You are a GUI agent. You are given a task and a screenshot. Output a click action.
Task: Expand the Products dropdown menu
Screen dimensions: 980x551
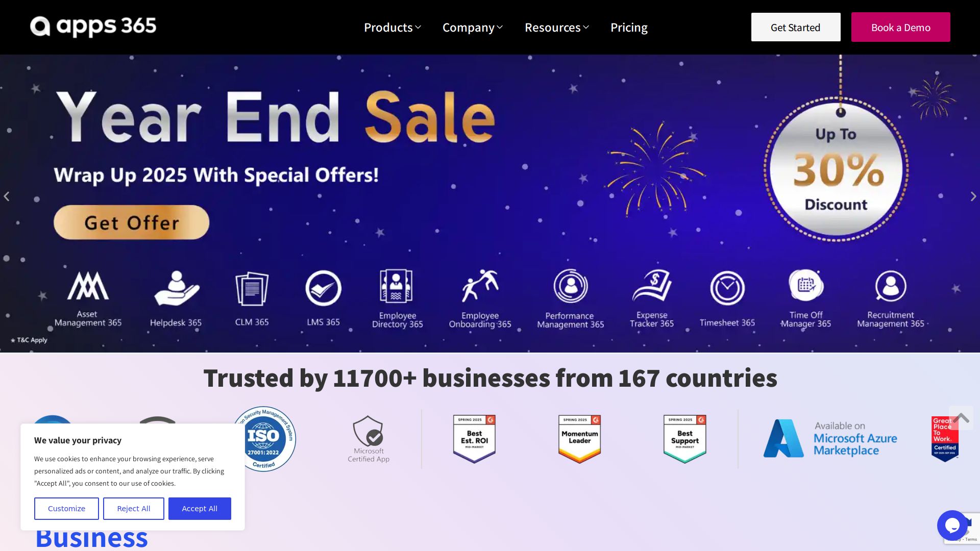(392, 27)
